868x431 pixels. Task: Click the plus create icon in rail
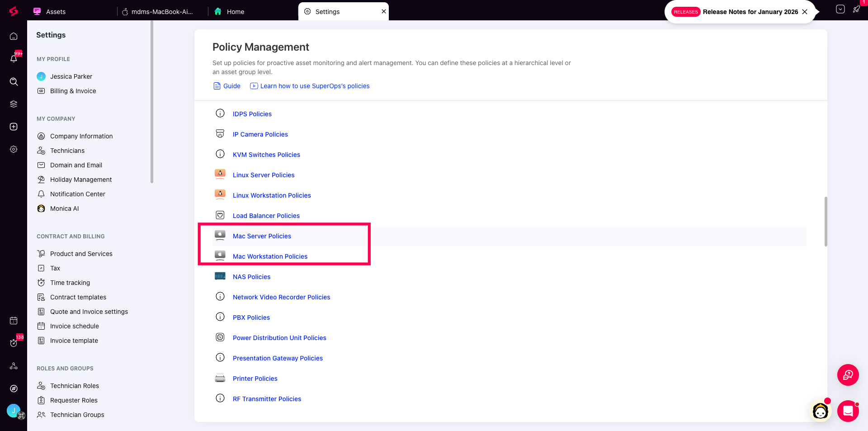[x=14, y=127]
